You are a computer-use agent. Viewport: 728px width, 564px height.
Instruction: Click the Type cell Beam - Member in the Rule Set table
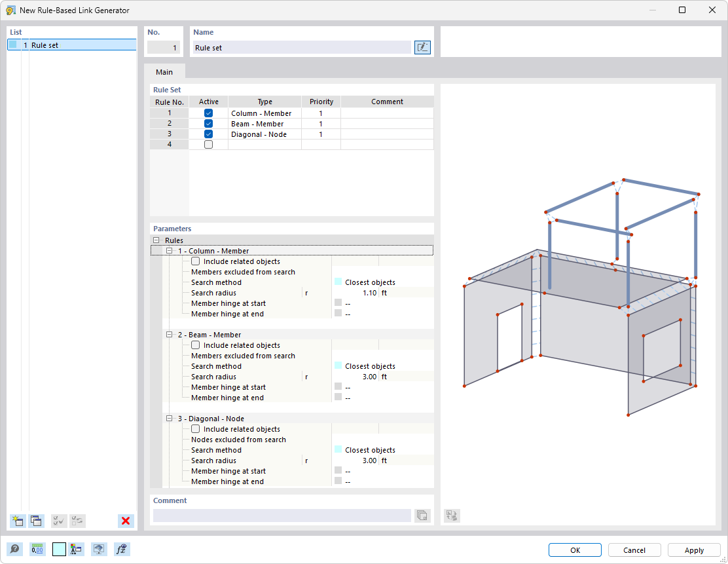[264, 124]
